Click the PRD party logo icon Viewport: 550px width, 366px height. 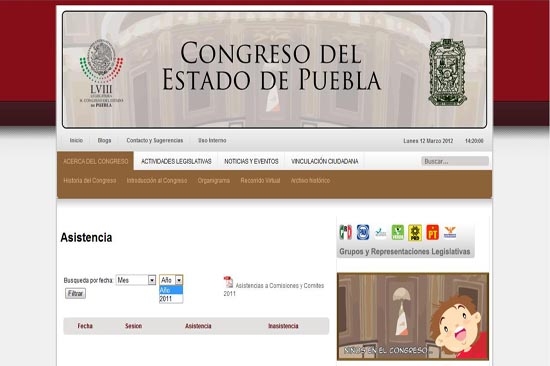coord(415,233)
